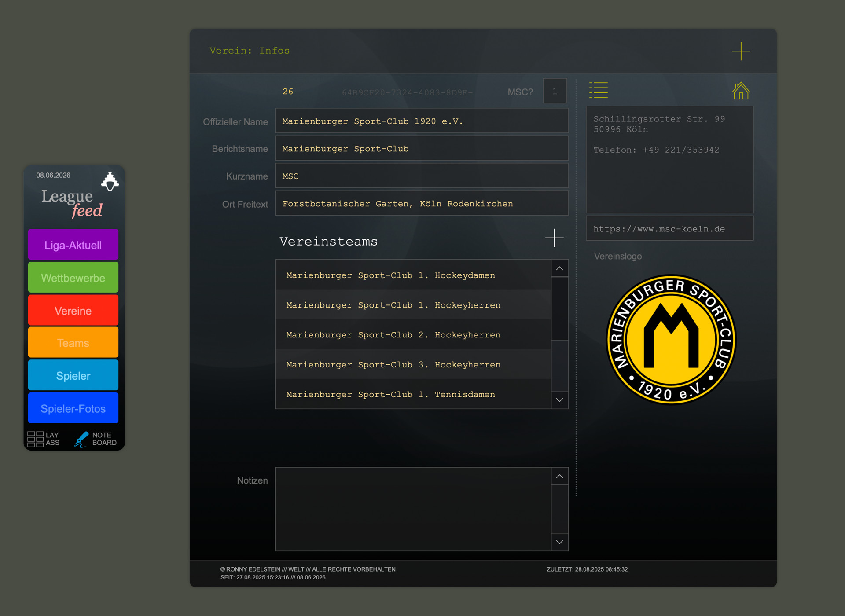Click the Notizen scroll up arrow

[559, 477]
